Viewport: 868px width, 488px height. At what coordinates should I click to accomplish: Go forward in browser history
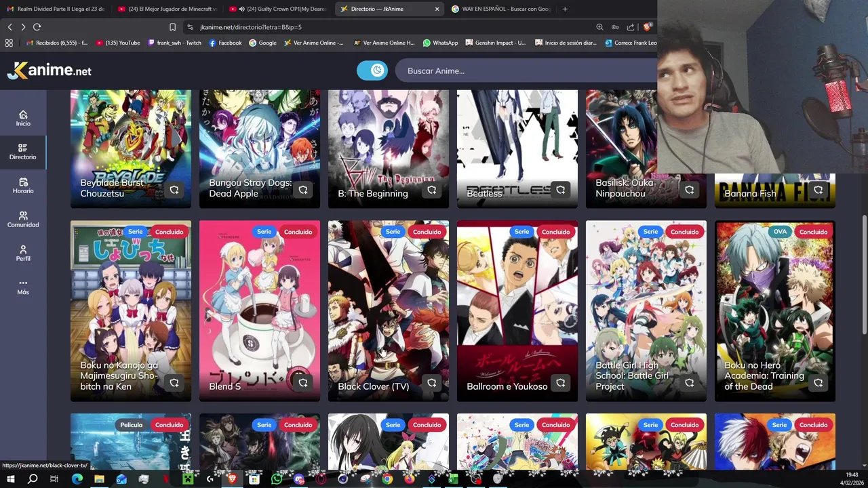(23, 27)
